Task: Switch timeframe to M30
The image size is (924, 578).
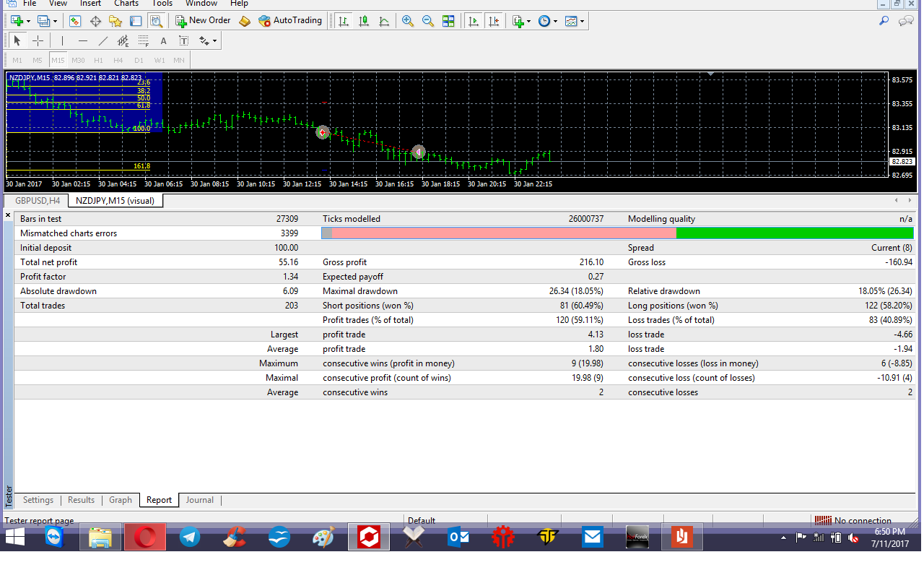Action: 78,60
